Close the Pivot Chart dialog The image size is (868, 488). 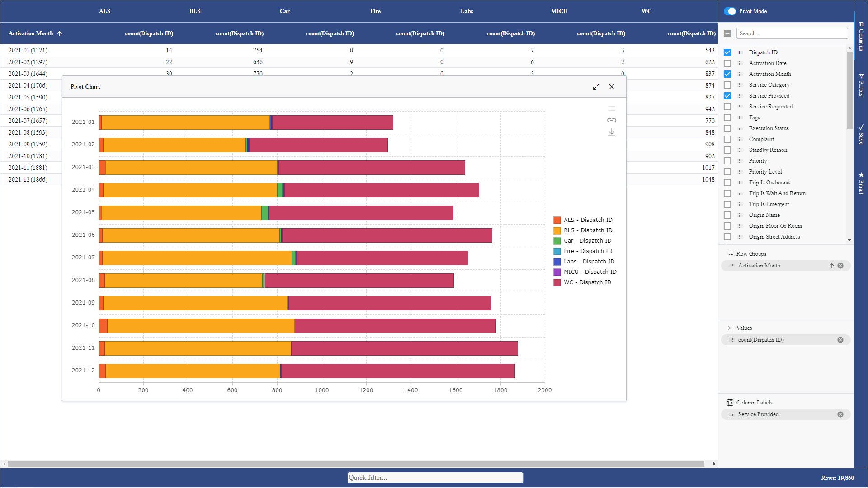[x=612, y=87]
